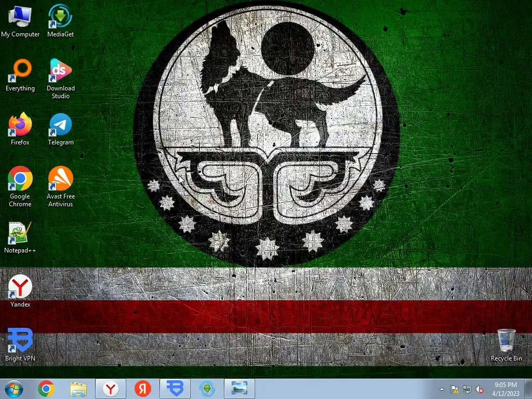
Task: Select the Google Chrome desktop icon
Action: tap(20, 187)
